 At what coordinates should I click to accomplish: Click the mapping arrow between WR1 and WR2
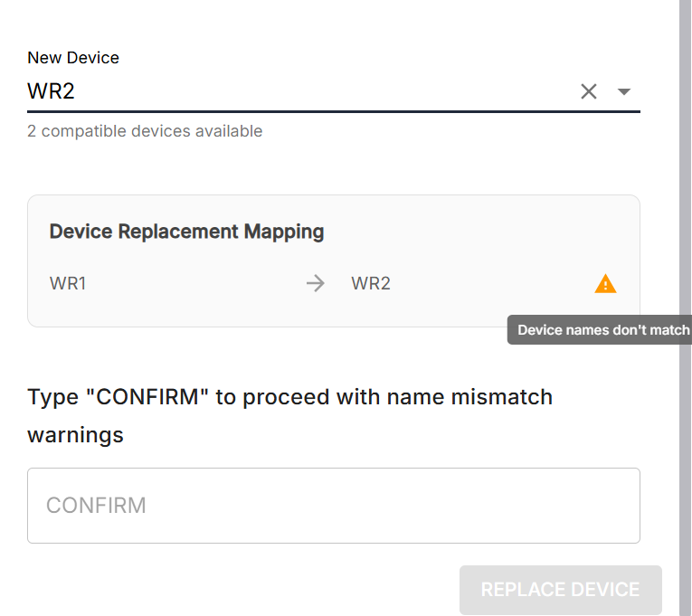point(315,284)
